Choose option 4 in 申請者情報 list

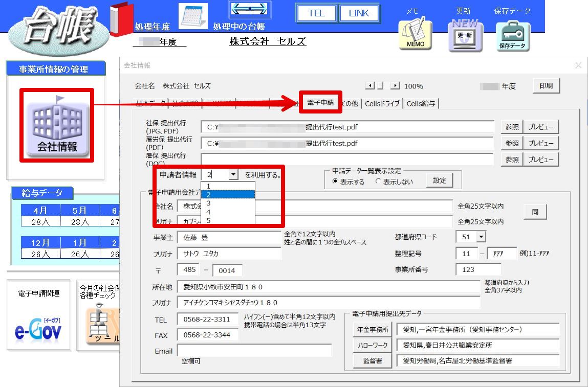[228, 212]
